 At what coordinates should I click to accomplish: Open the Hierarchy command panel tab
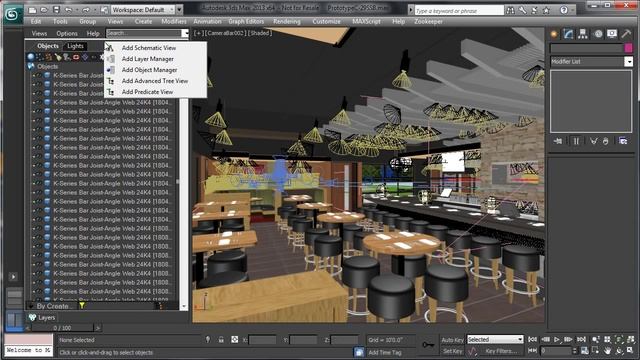(583, 34)
